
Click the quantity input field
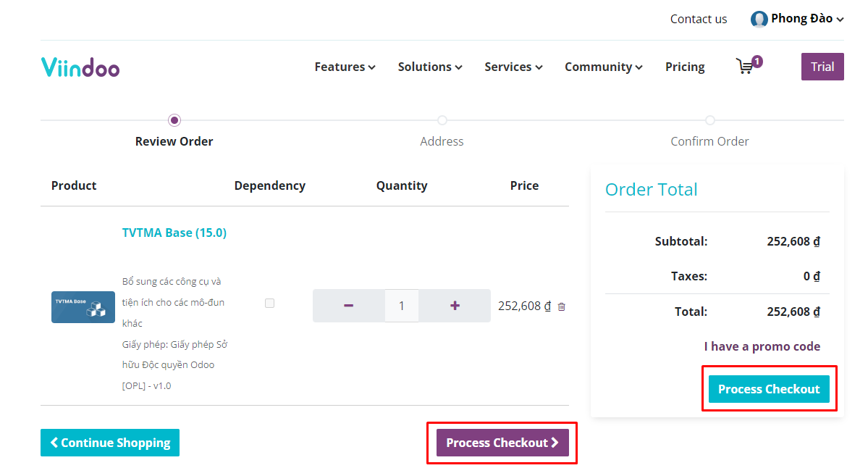[401, 306]
